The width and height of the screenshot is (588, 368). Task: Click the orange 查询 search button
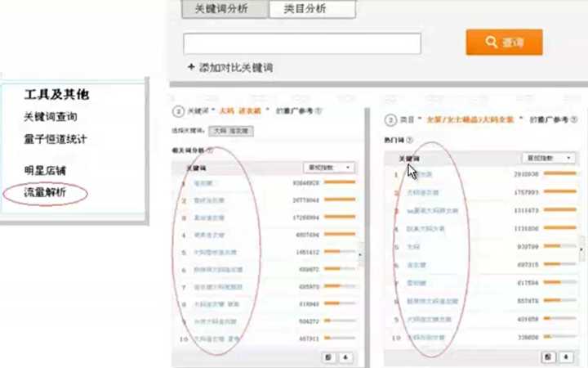[504, 42]
